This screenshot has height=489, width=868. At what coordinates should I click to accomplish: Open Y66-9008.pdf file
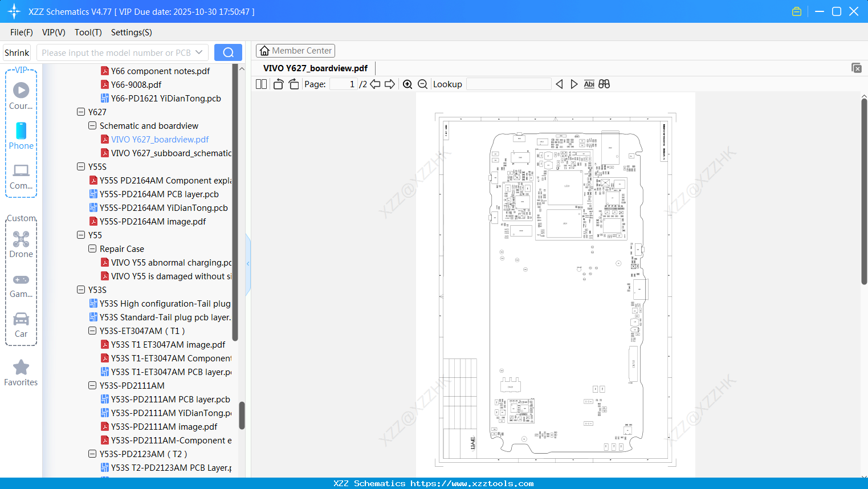[x=131, y=85]
